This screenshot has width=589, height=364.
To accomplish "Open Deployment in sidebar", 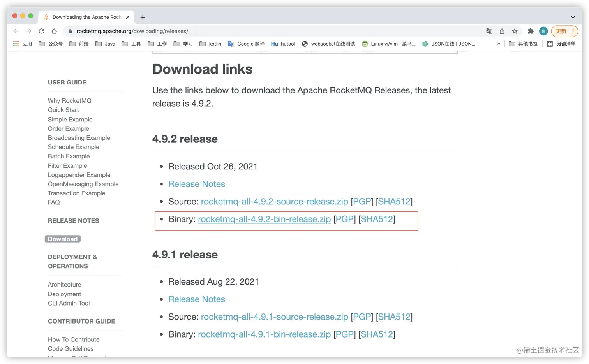I will pos(65,294).
